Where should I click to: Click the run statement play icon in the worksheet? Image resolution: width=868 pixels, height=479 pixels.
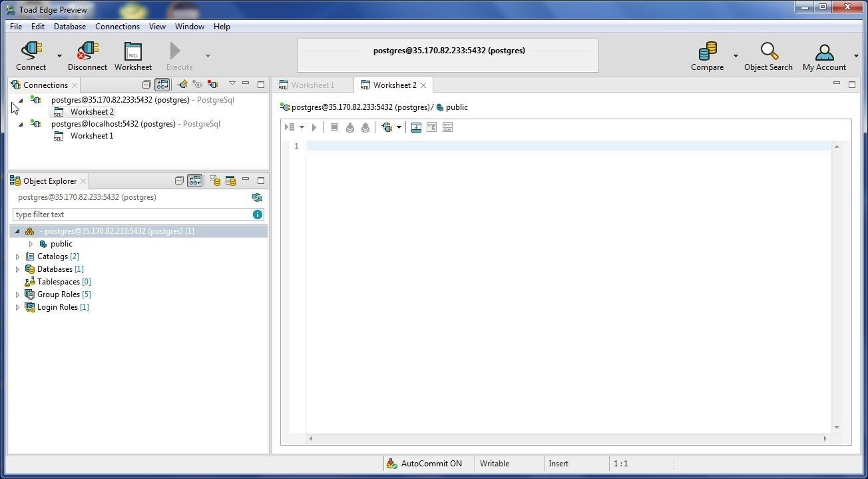[x=314, y=127]
